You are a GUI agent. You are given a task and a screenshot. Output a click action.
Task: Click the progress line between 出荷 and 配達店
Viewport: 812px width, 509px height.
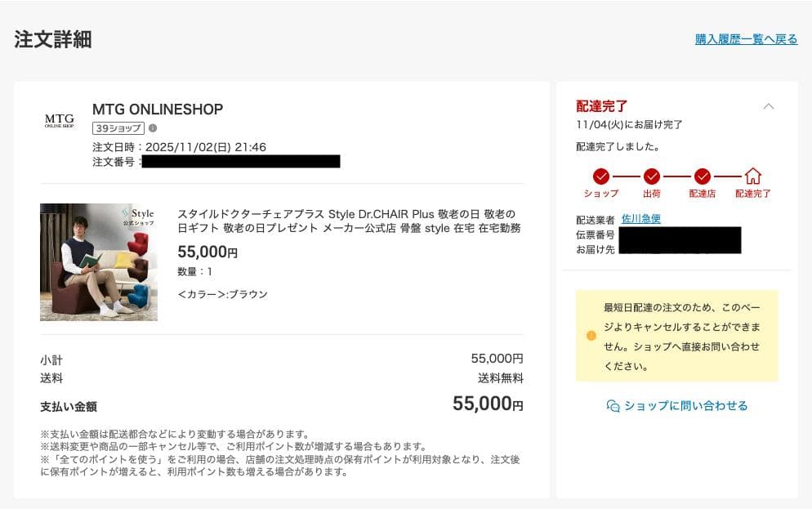pyautogui.click(x=676, y=176)
